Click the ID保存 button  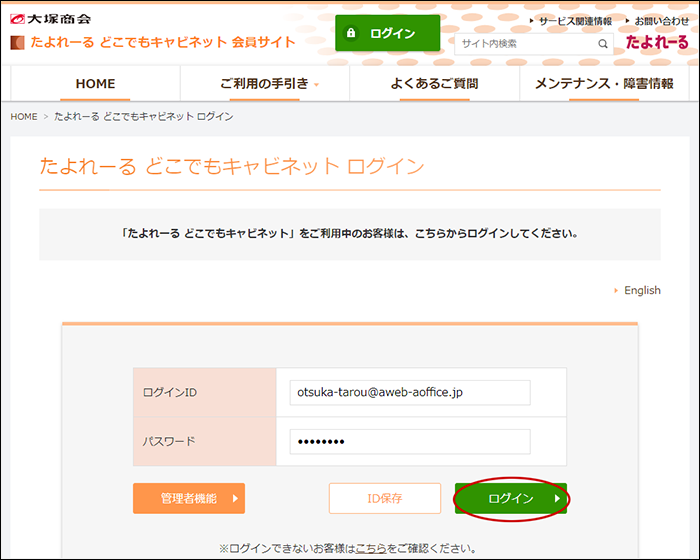tap(385, 498)
